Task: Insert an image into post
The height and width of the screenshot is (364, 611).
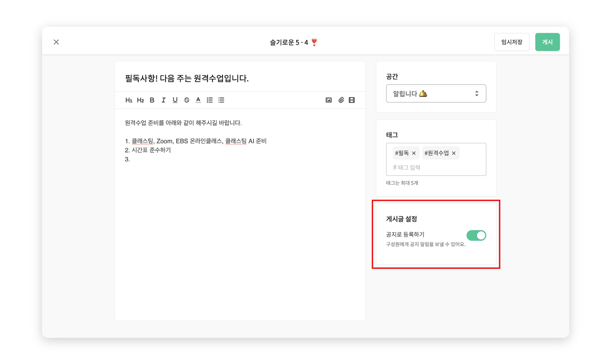Action: click(x=328, y=100)
